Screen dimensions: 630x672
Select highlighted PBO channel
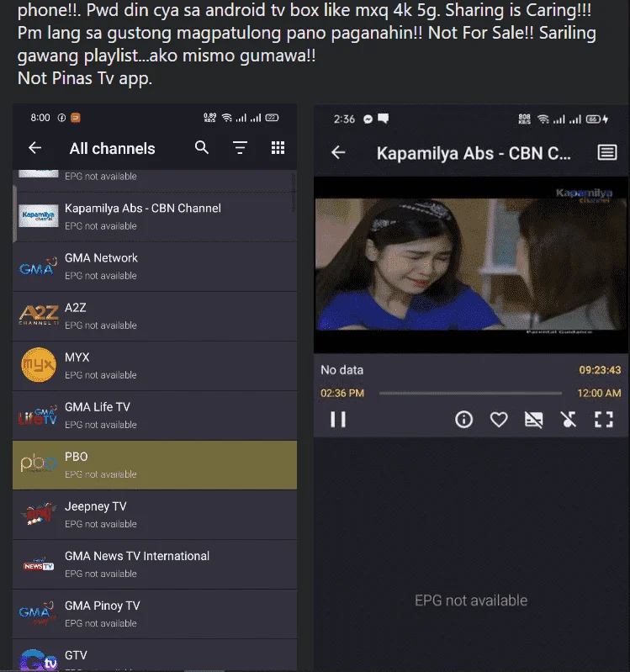(155, 465)
